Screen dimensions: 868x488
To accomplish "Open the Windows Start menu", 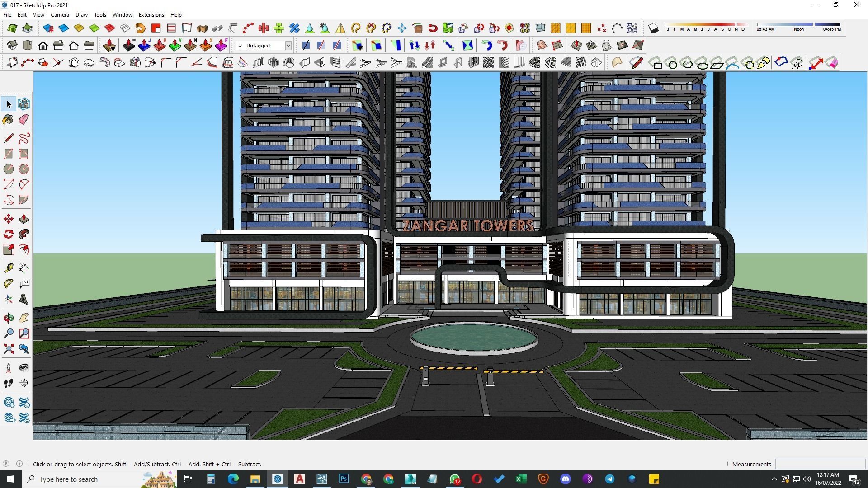I will [11, 479].
